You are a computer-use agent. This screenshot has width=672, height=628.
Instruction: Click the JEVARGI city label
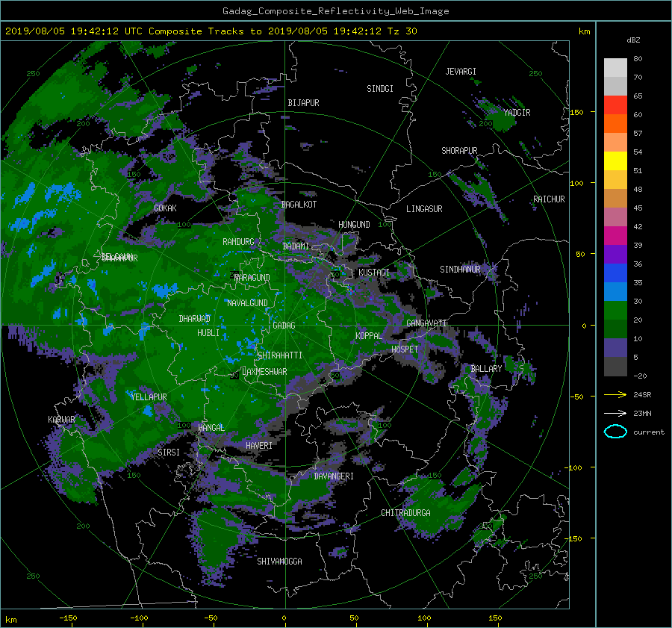pos(461,72)
